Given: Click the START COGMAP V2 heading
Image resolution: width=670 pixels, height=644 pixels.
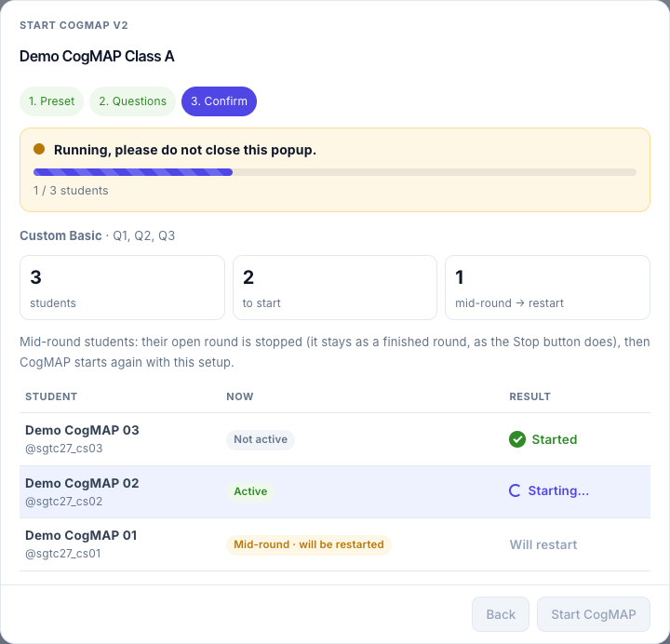Looking at the screenshot, I should coord(74,25).
